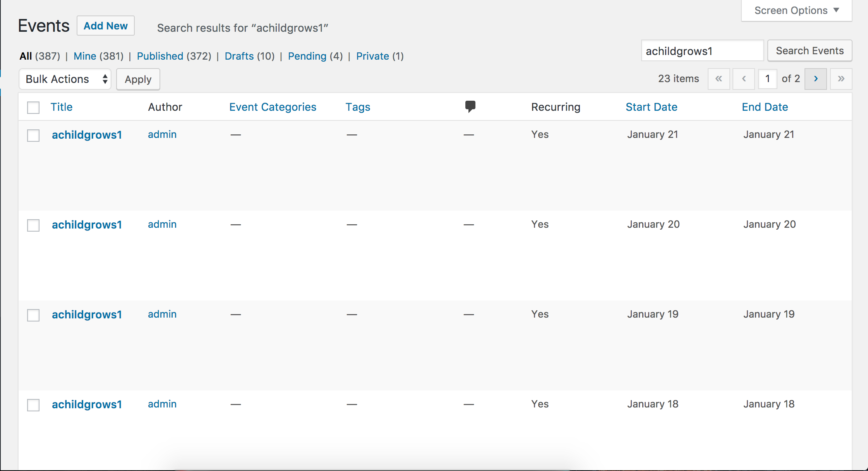Expand the Screen Options panel
The width and height of the screenshot is (868, 471).
click(x=796, y=10)
